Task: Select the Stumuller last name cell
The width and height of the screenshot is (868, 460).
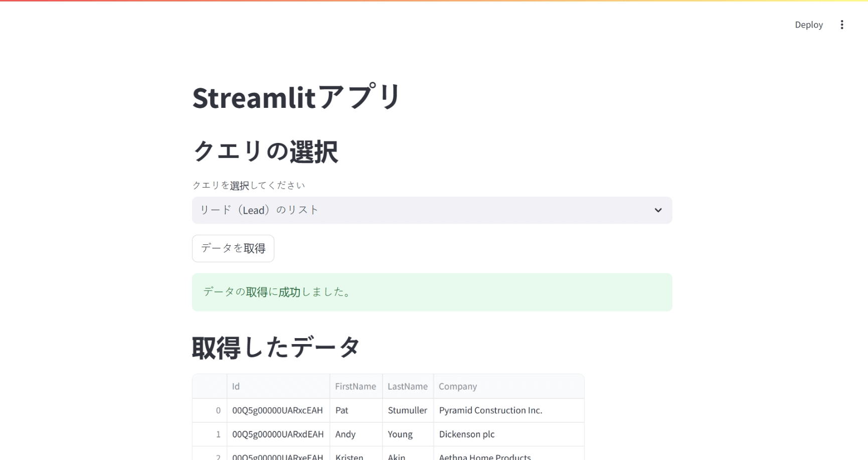Action: pyautogui.click(x=407, y=410)
